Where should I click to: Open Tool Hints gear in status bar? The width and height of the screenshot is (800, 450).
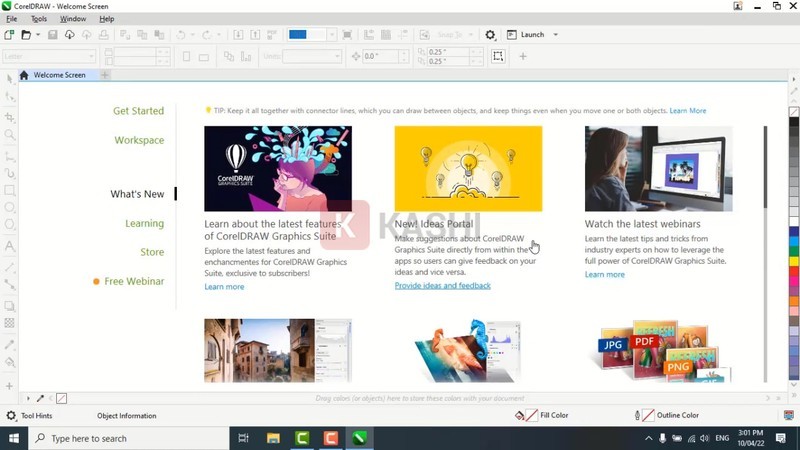tap(11, 415)
